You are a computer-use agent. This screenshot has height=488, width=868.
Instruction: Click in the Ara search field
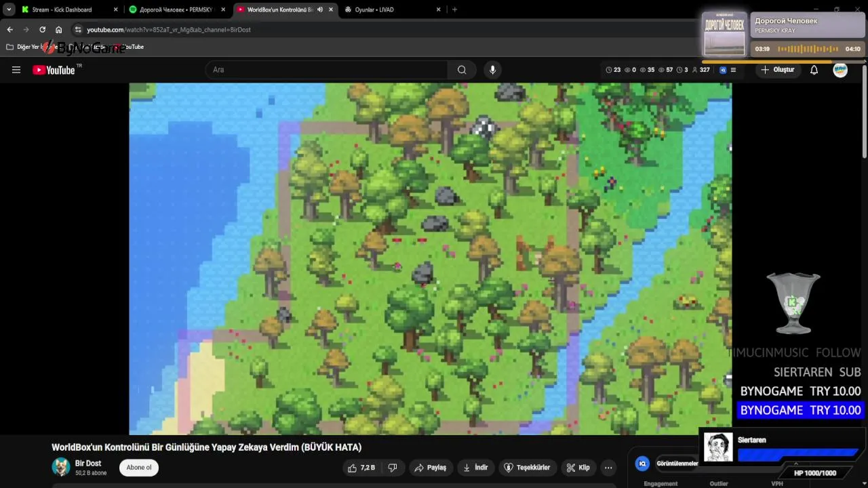click(326, 70)
